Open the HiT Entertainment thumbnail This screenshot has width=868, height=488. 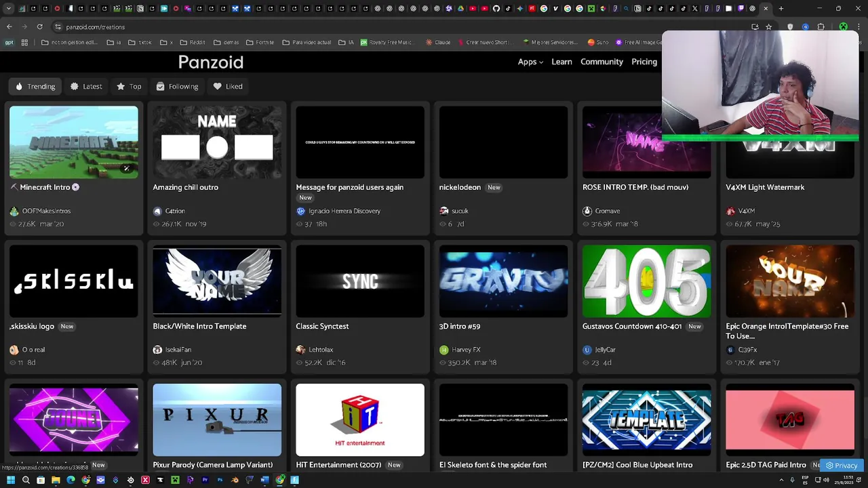point(360,420)
